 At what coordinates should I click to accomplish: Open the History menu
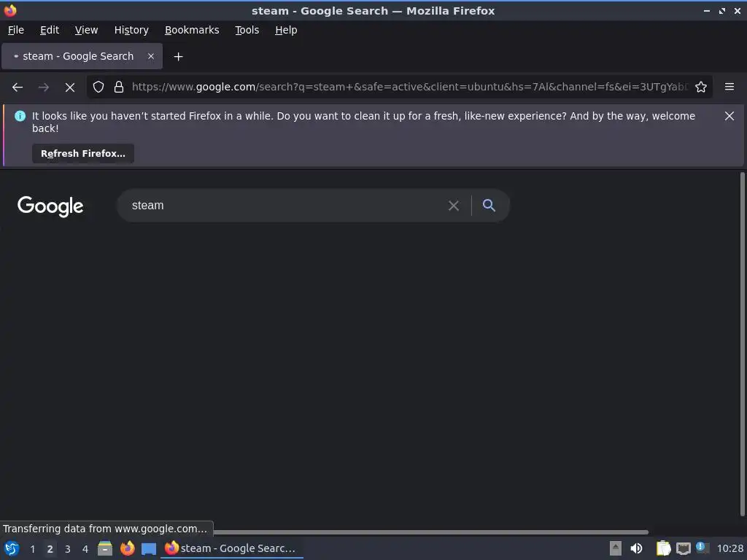(131, 30)
